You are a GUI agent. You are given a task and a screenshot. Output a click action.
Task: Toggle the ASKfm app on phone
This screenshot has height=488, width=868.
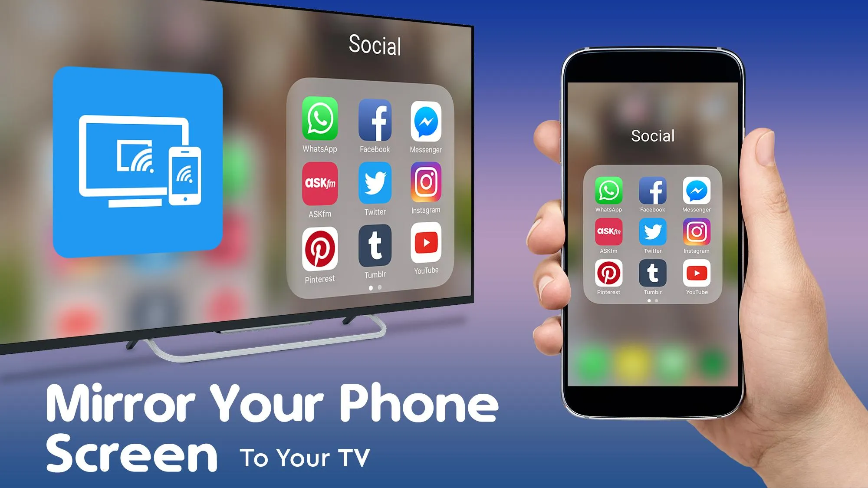609,234
